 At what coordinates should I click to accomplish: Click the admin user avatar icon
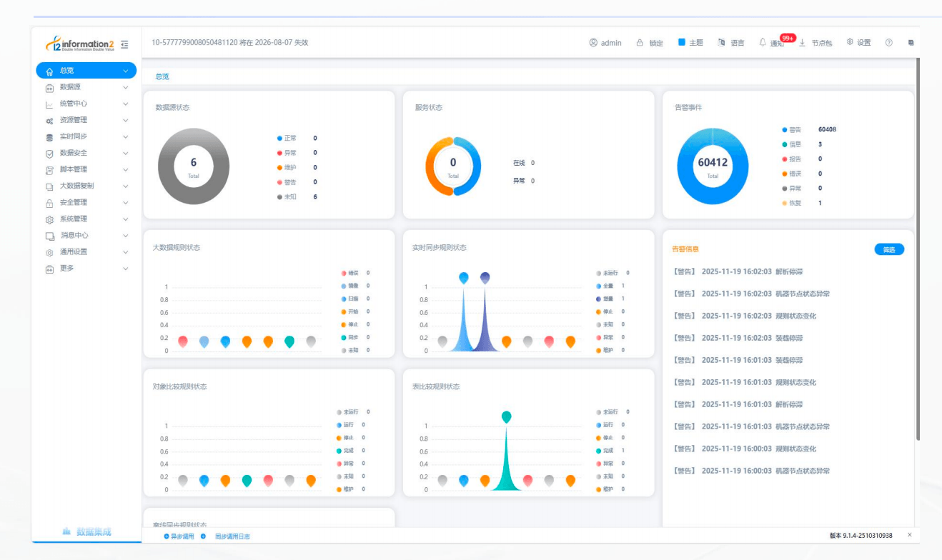593,43
